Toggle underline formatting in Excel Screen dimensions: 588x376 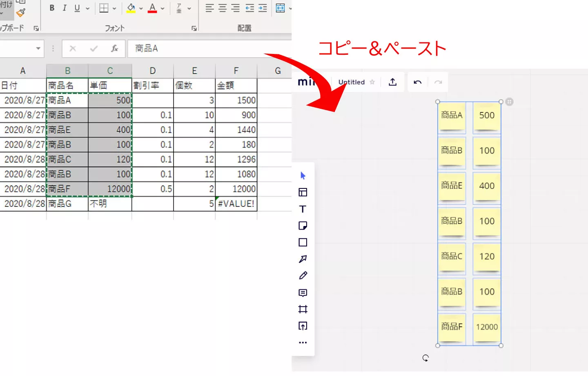pyautogui.click(x=77, y=8)
